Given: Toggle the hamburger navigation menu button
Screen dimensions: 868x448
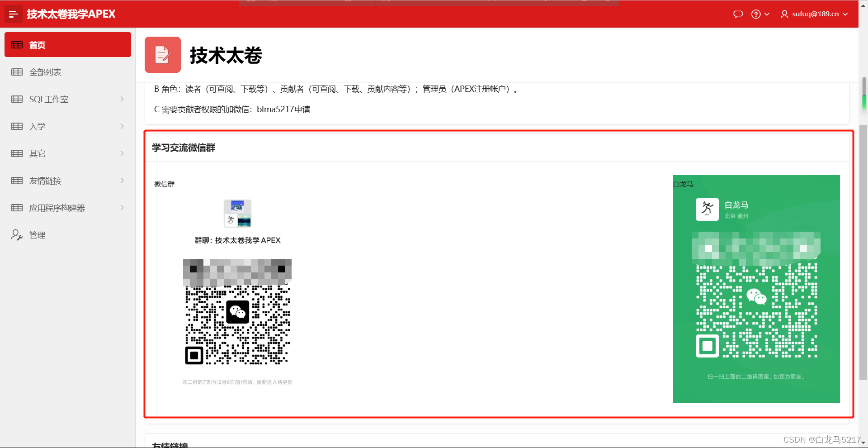Looking at the screenshot, I should [x=14, y=14].
